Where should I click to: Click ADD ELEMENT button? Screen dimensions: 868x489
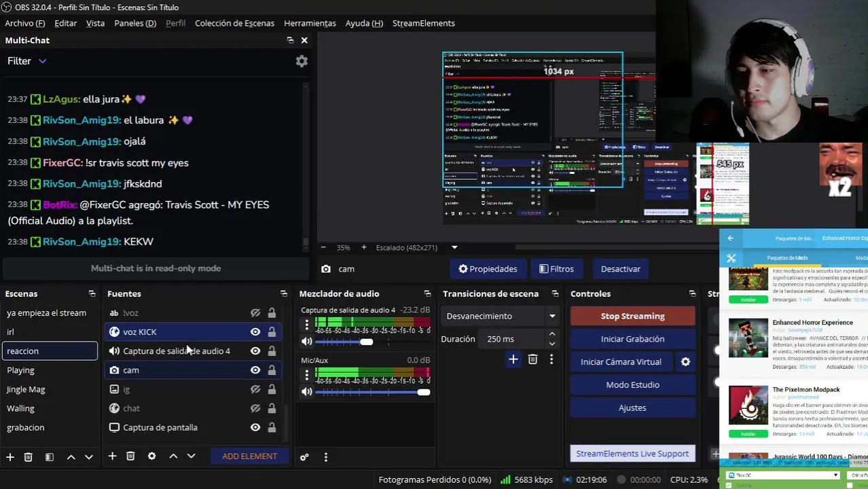click(x=249, y=456)
